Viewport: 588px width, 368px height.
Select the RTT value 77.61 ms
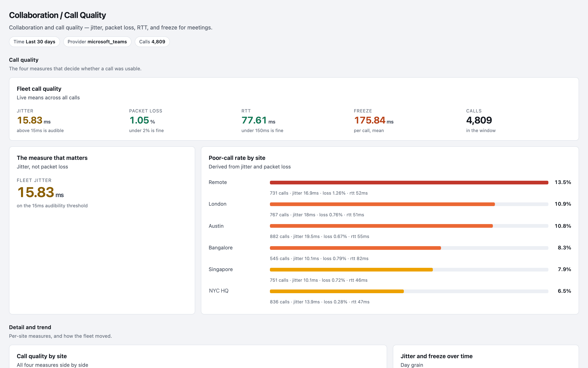click(x=258, y=120)
